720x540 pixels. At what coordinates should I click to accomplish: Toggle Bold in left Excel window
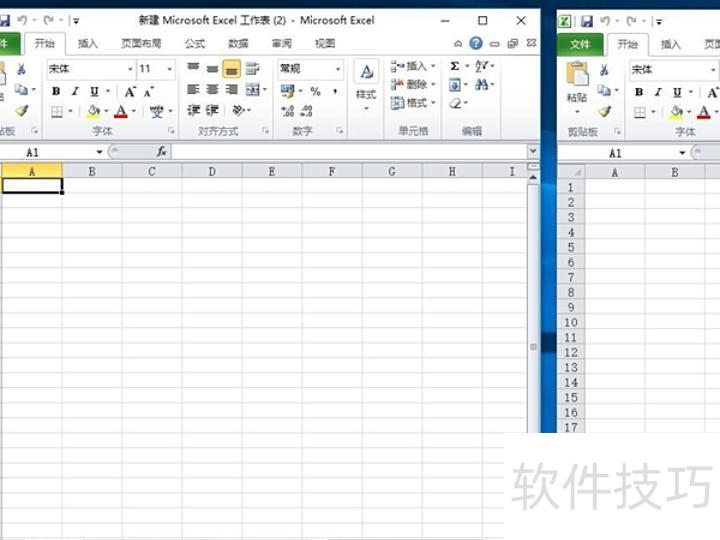56,91
